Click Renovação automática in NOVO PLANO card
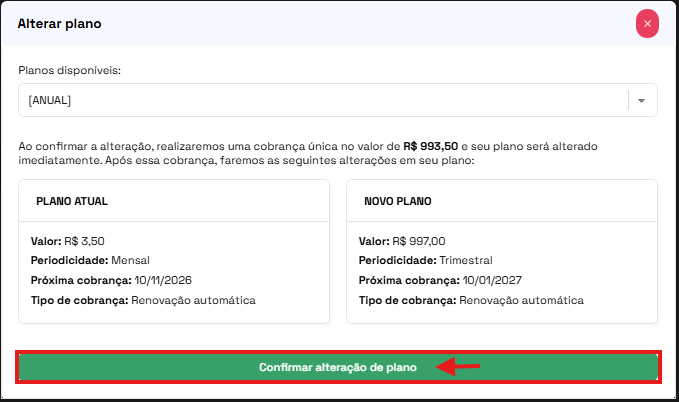The width and height of the screenshot is (679, 402). [x=521, y=300]
